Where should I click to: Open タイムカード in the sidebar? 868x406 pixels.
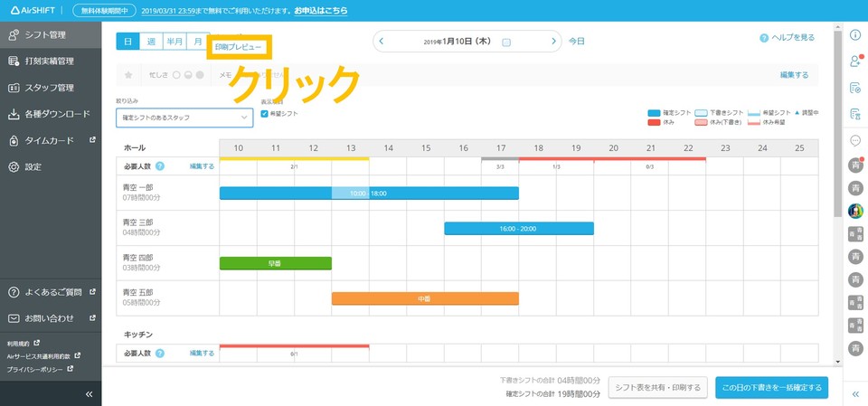[x=51, y=141]
